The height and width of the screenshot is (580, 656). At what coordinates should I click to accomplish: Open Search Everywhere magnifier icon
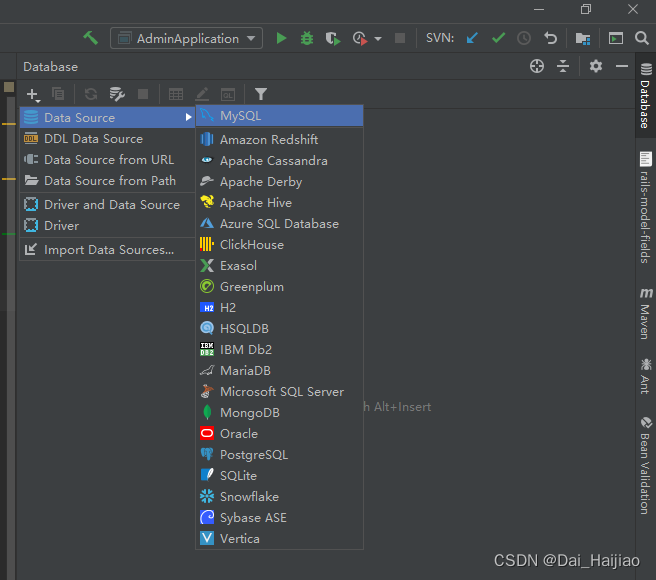tap(641, 38)
